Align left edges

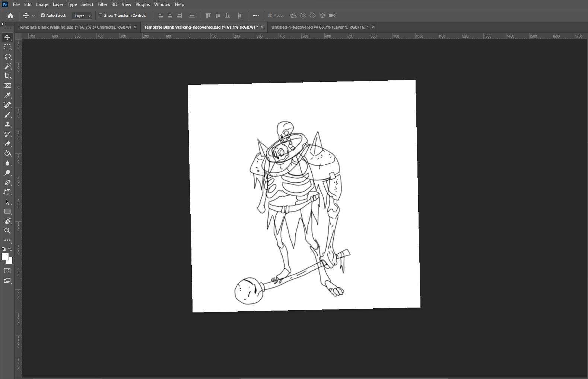tap(160, 16)
